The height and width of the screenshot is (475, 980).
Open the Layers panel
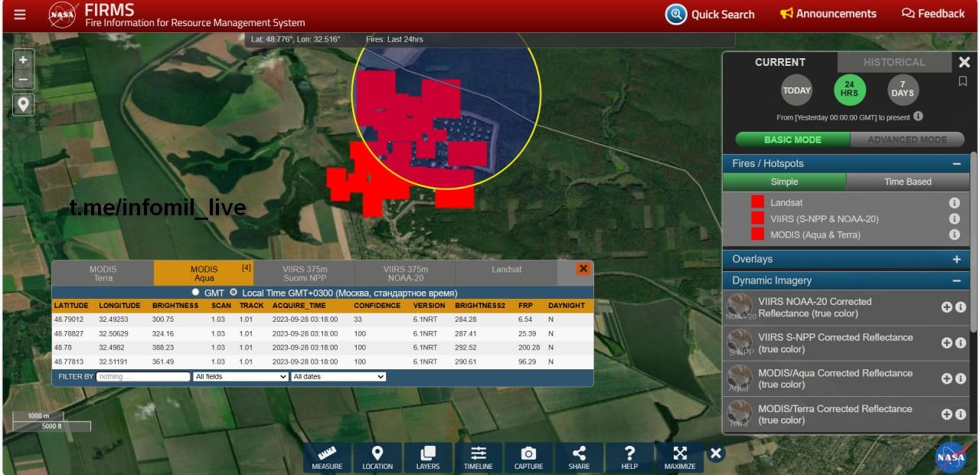428,457
